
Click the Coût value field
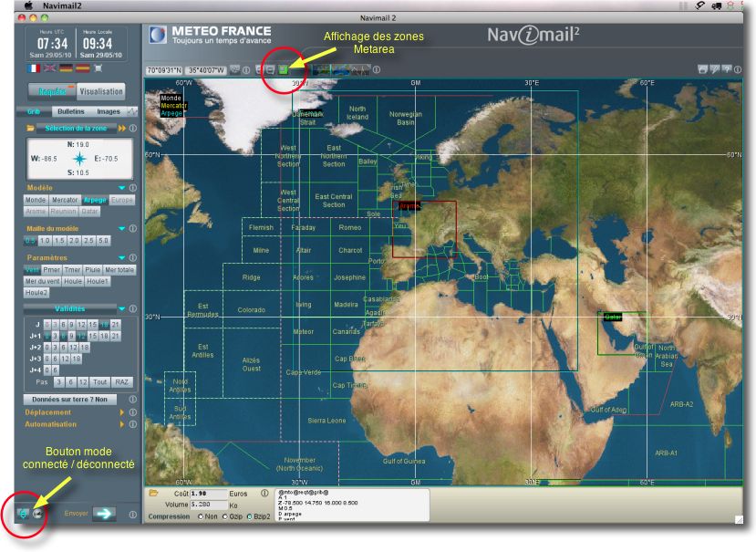coord(209,494)
